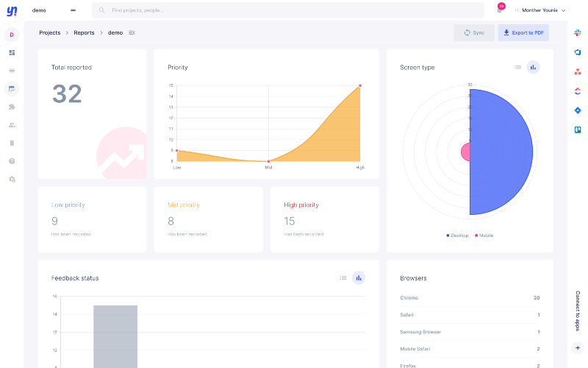
Task: Click the Low priority card
Action: click(92, 219)
